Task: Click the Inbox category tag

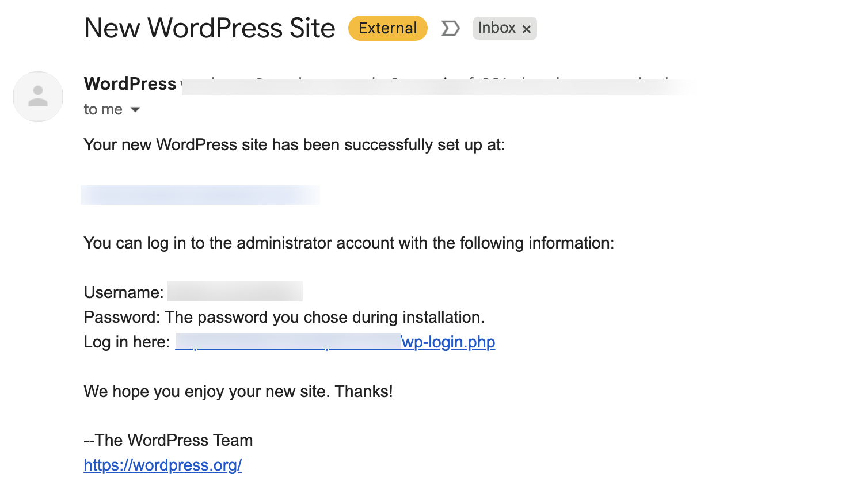Action: [497, 28]
